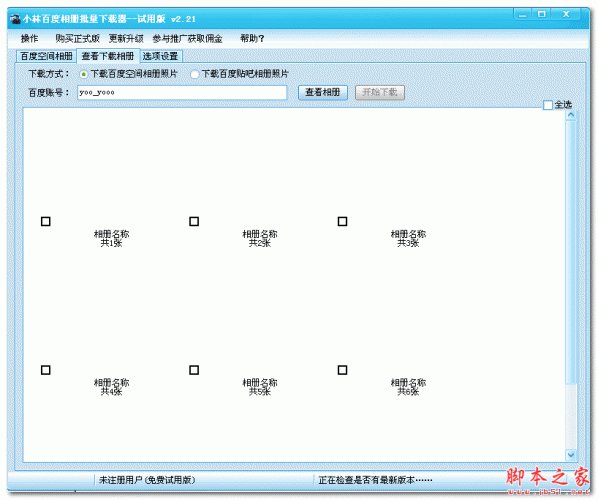Check the album with 共5张
598x500 pixels.
pyautogui.click(x=194, y=370)
